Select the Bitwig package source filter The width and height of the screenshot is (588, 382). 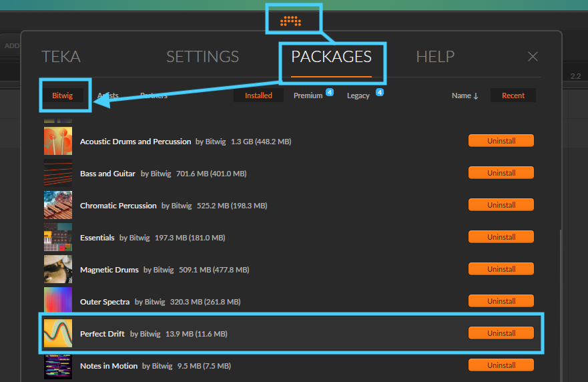(62, 95)
